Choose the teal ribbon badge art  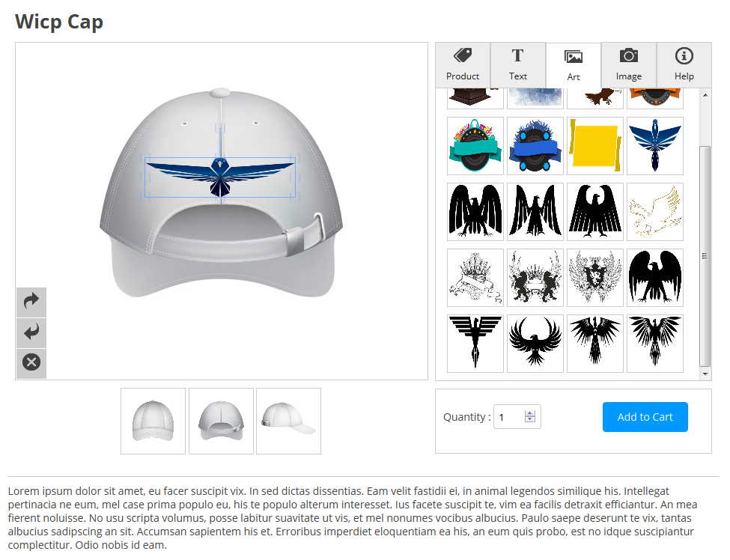(475, 146)
